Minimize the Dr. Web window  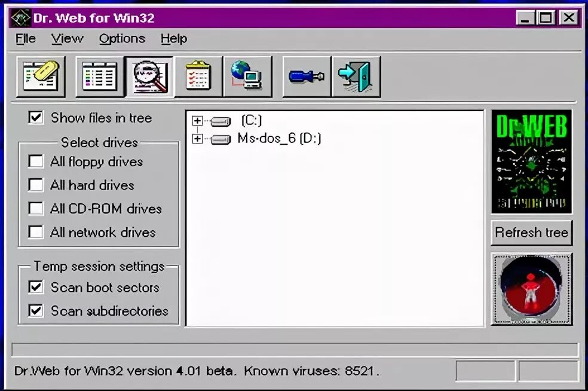click(x=525, y=17)
